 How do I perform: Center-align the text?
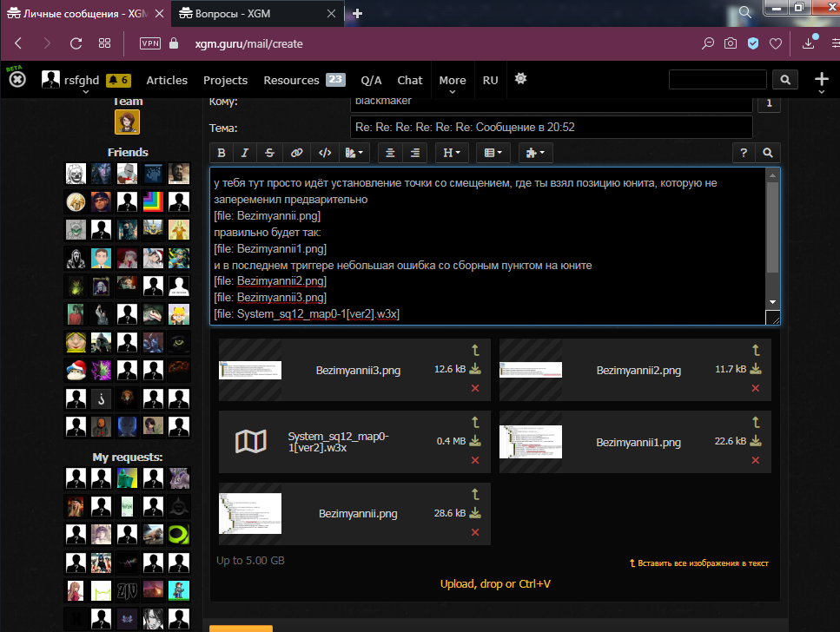390,153
